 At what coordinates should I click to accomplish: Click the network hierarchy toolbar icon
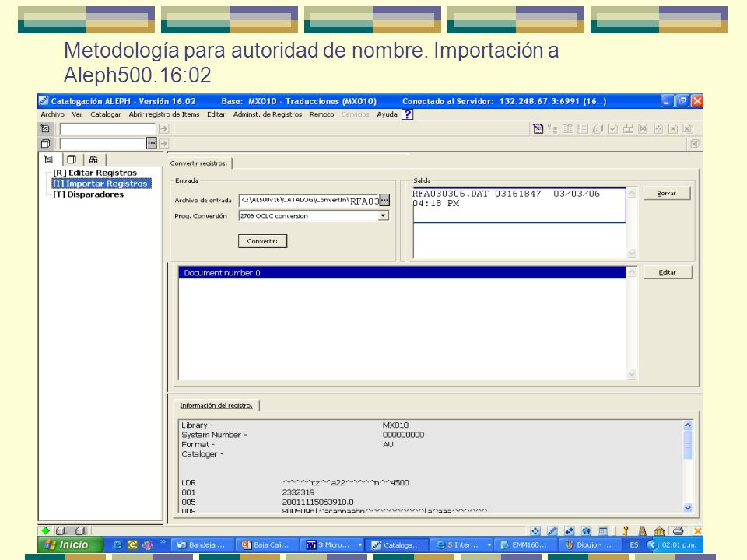pyautogui.click(x=628, y=128)
